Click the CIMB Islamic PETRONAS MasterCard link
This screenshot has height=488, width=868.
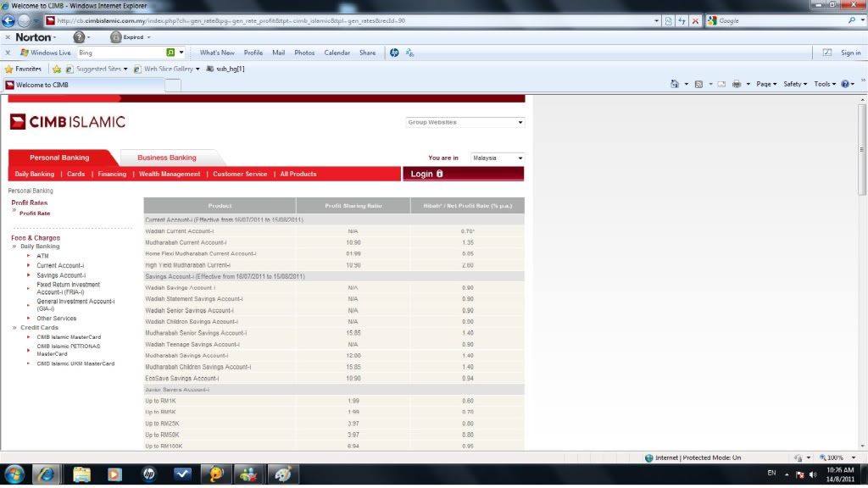coord(69,349)
